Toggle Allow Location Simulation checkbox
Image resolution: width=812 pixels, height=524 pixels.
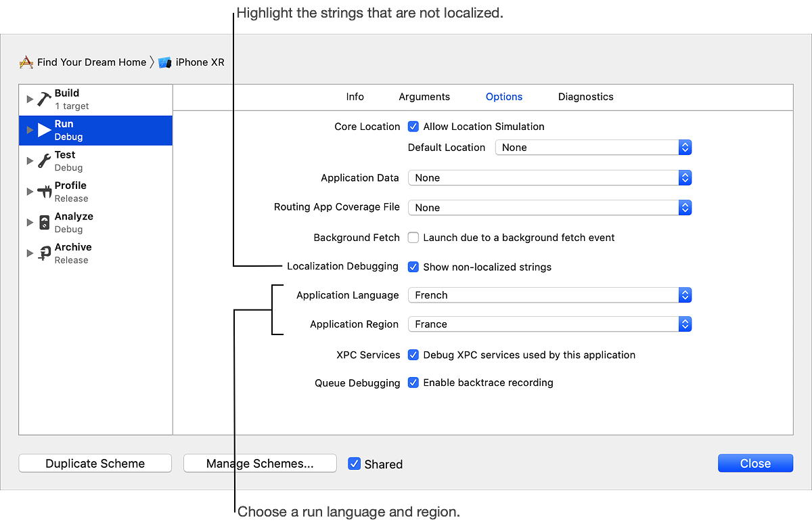[413, 127]
